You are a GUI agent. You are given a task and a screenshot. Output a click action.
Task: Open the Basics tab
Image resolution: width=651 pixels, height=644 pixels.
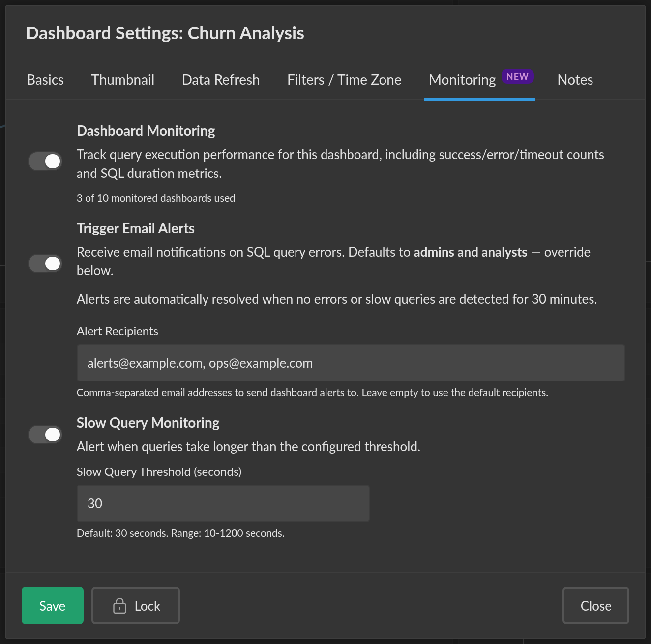45,80
